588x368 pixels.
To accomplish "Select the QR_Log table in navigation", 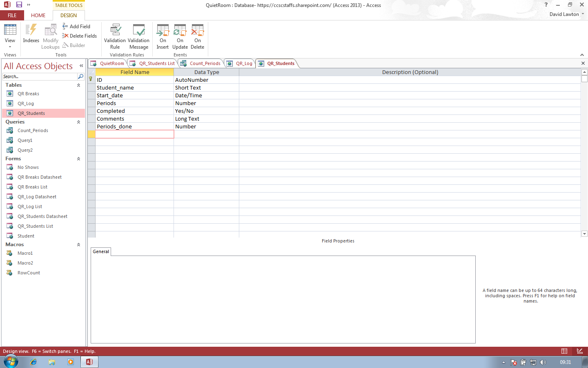I will point(43,103).
